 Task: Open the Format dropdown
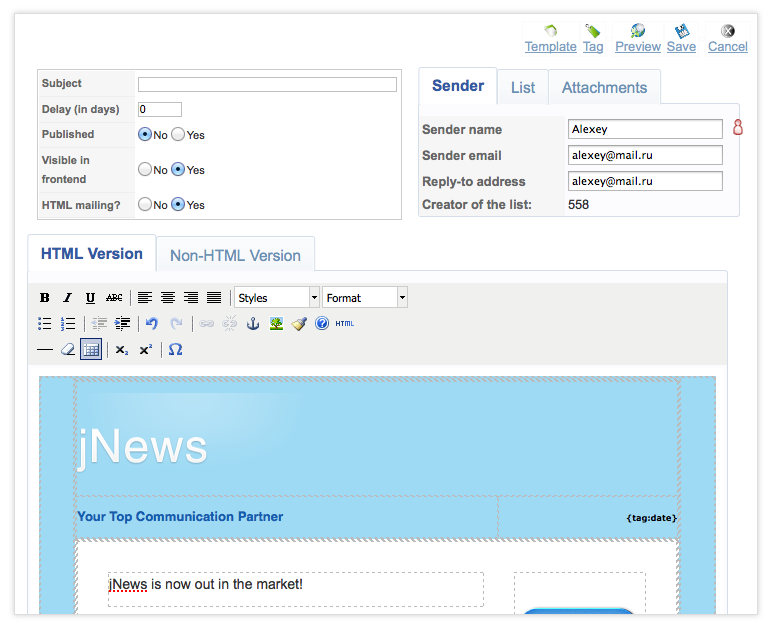point(365,298)
